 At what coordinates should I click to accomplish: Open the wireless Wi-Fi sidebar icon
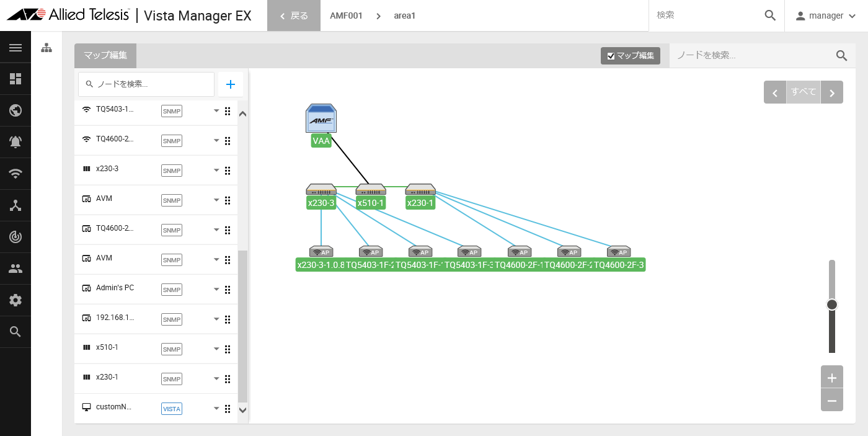[15, 174]
